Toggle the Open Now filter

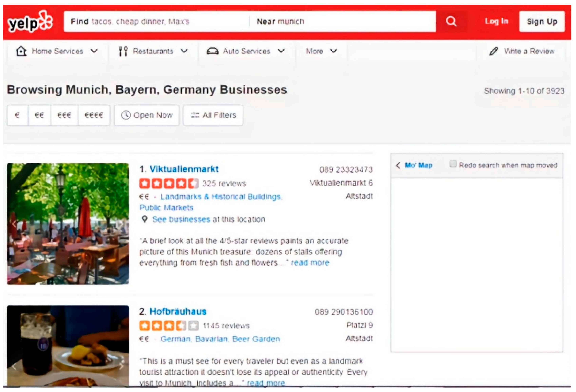146,115
